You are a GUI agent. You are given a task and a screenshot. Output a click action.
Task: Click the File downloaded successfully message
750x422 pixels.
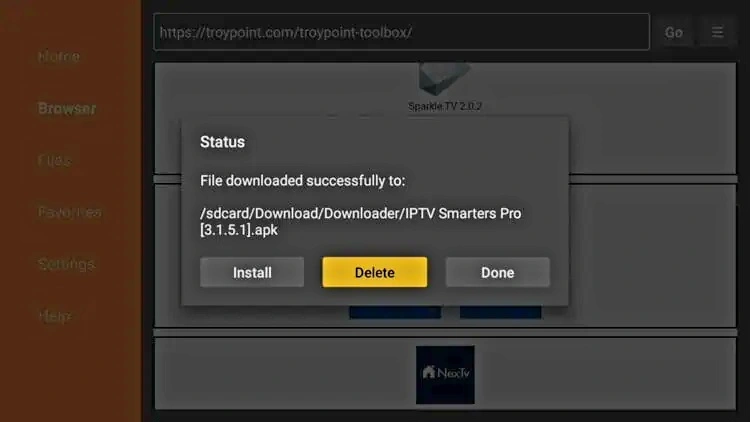coord(303,181)
